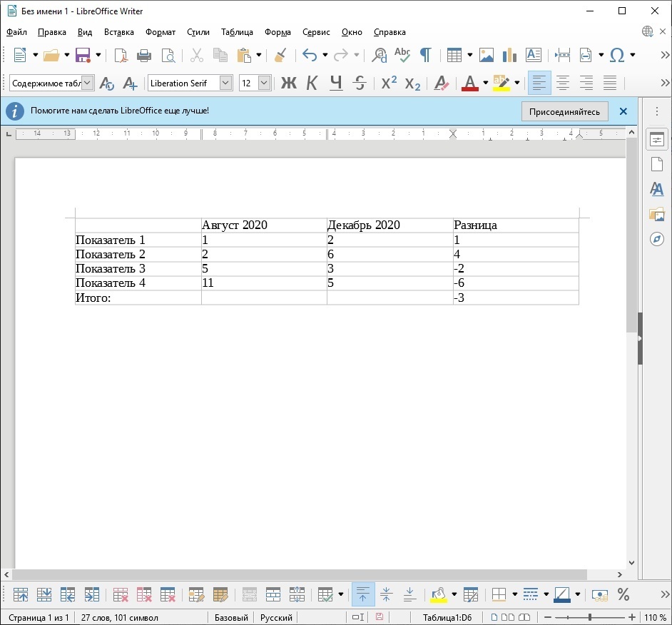Image resolution: width=672 pixels, height=625 pixels.
Task: Expand the paragraph style dropdown
Action: pos(88,83)
